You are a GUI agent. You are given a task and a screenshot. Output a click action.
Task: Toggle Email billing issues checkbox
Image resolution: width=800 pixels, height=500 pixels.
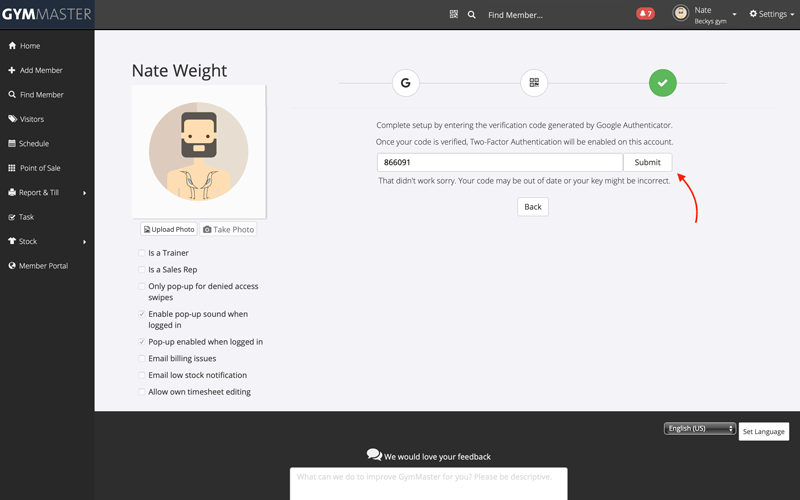pyautogui.click(x=142, y=358)
